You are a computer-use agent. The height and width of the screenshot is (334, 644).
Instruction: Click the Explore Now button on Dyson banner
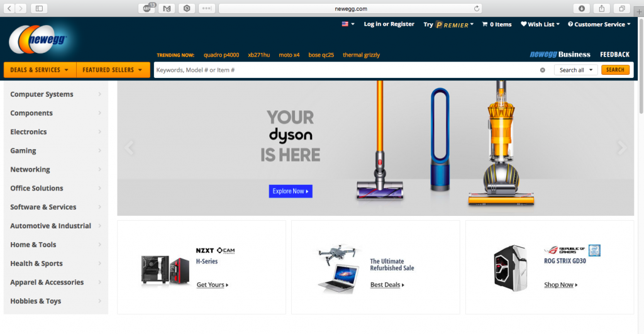click(291, 191)
